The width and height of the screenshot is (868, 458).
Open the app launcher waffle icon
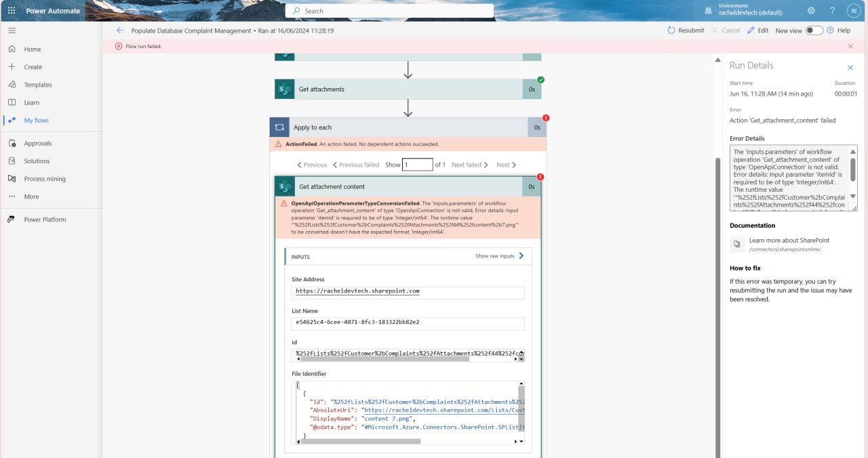pyautogui.click(x=12, y=11)
